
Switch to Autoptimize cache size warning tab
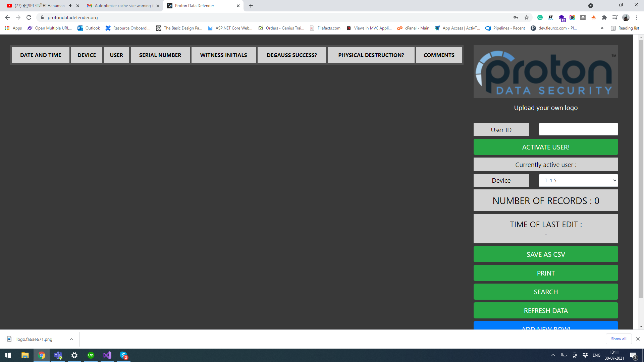click(122, 6)
